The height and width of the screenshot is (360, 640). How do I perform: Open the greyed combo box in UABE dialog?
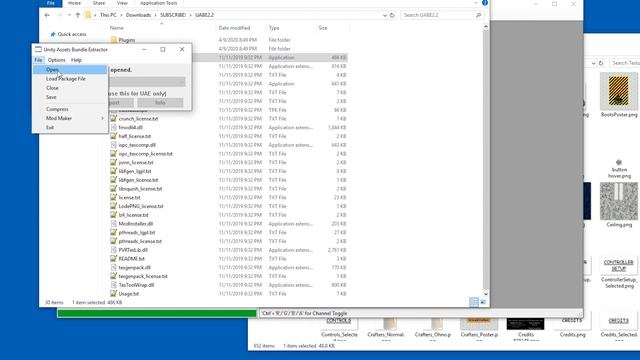coord(147,82)
